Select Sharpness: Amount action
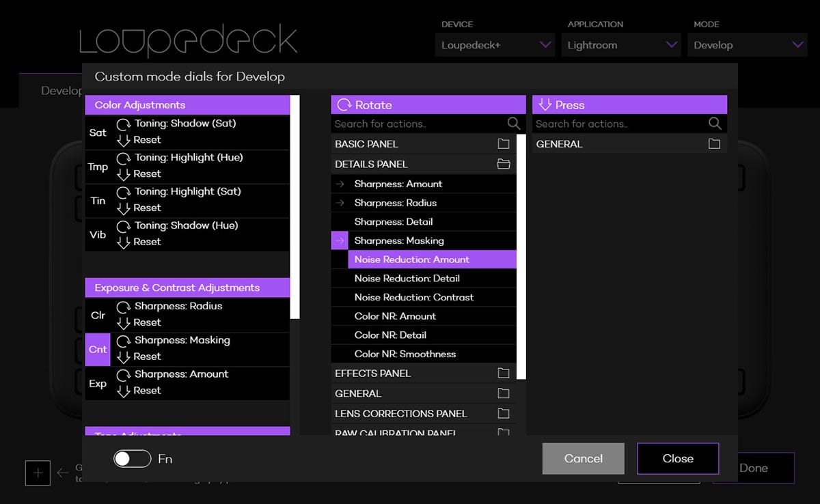This screenshot has width=820, height=504. [x=424, y=184]
